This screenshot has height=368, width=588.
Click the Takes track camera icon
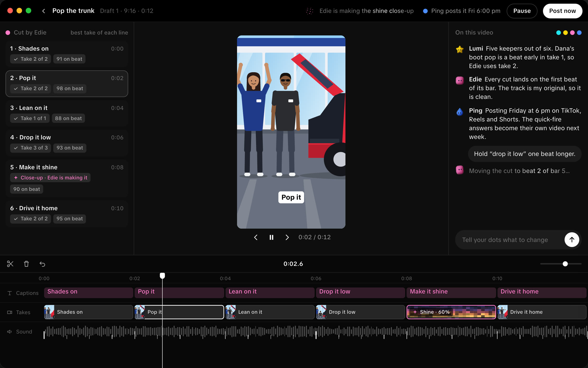click(9, 312)
